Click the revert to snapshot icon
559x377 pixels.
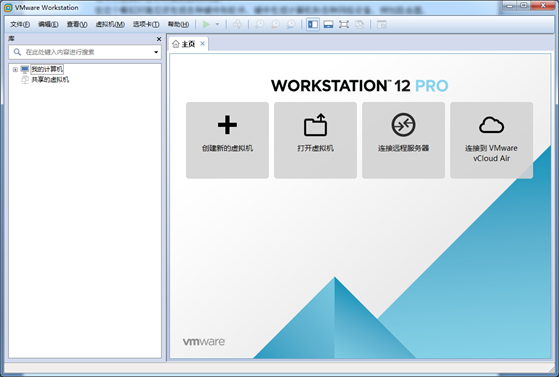pyautogui.click(x=275, y=24)
